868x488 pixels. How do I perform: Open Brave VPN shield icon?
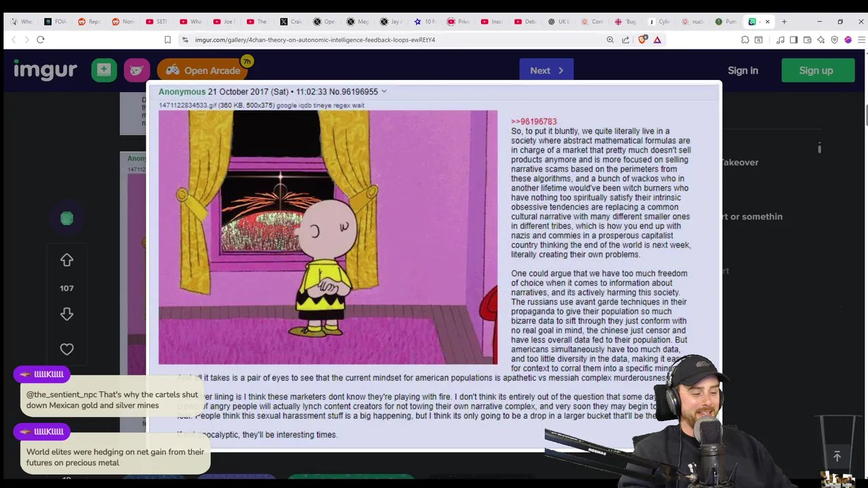click(x=835, y=39)
